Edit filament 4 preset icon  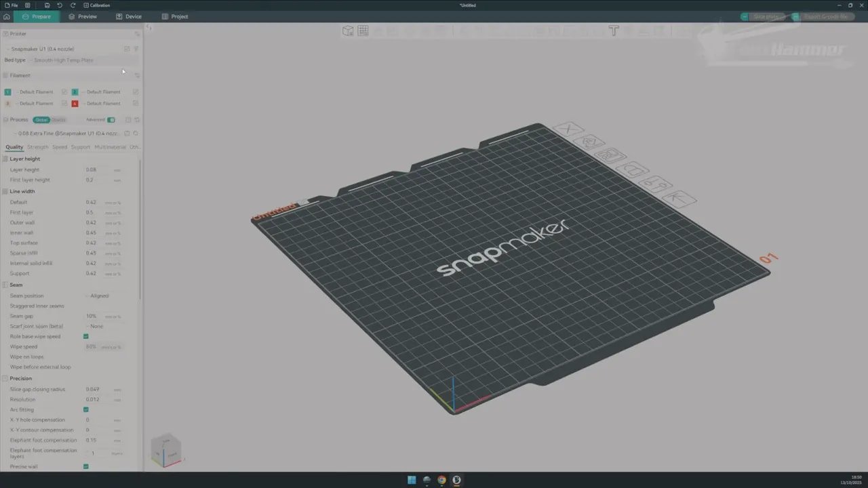[136, 104]
